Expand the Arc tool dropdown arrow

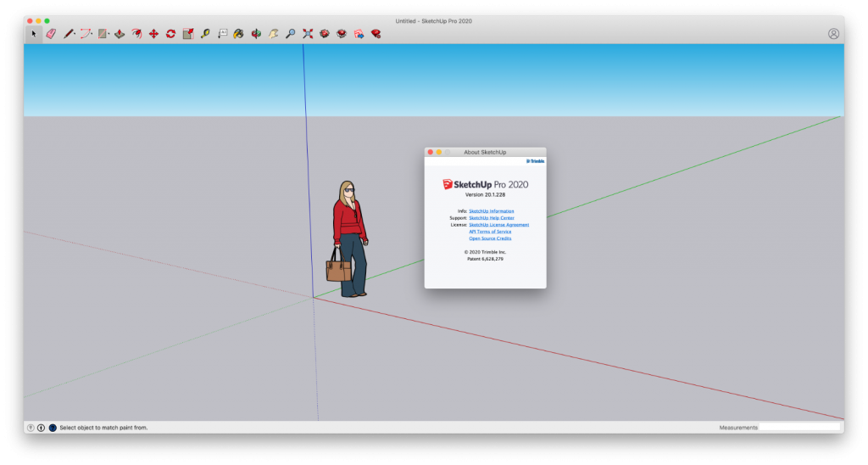[x=92, y=34]
